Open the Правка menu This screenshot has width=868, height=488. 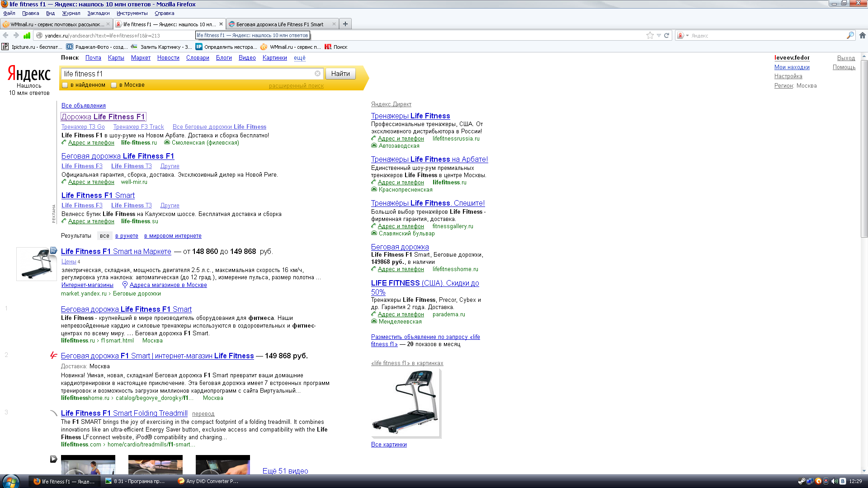click(31, 13)
